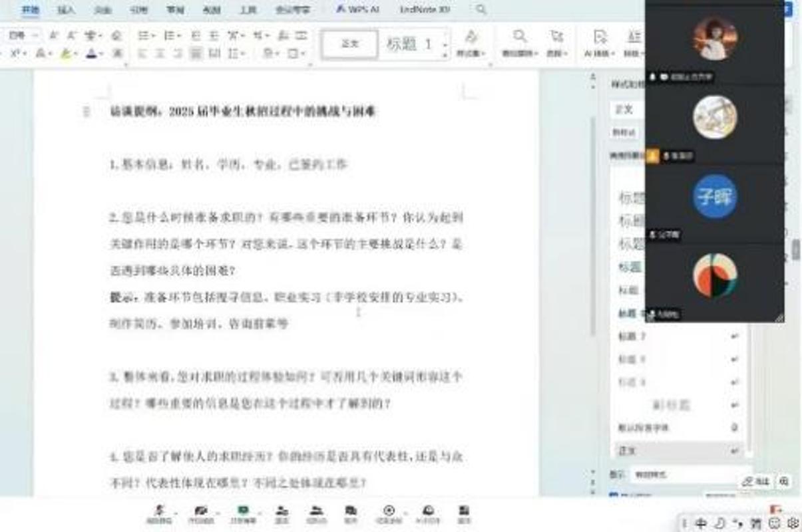Viewport: 802px width, 532px height.
Task: Open the Find and Replace tool
Action: (x=519, y=41)
